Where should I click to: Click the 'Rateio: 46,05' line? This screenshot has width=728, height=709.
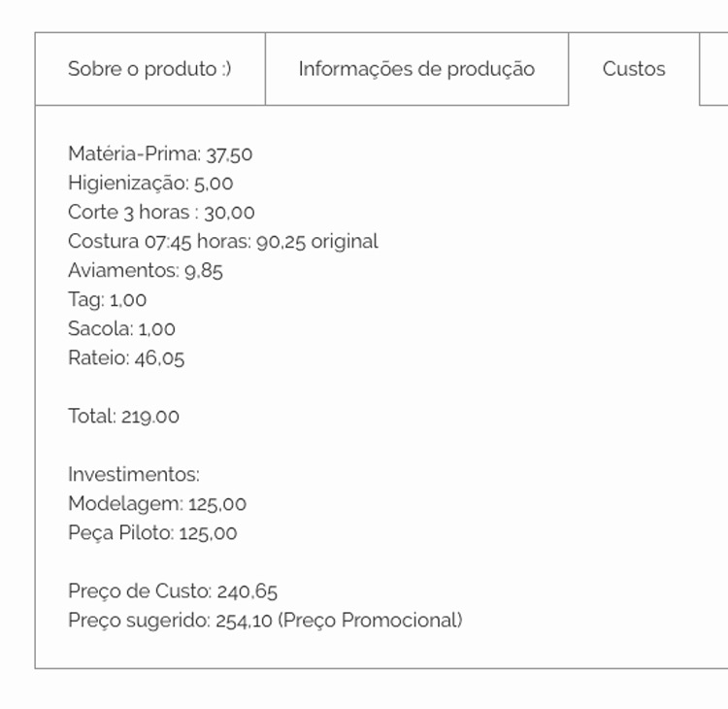tap(126, 357)
